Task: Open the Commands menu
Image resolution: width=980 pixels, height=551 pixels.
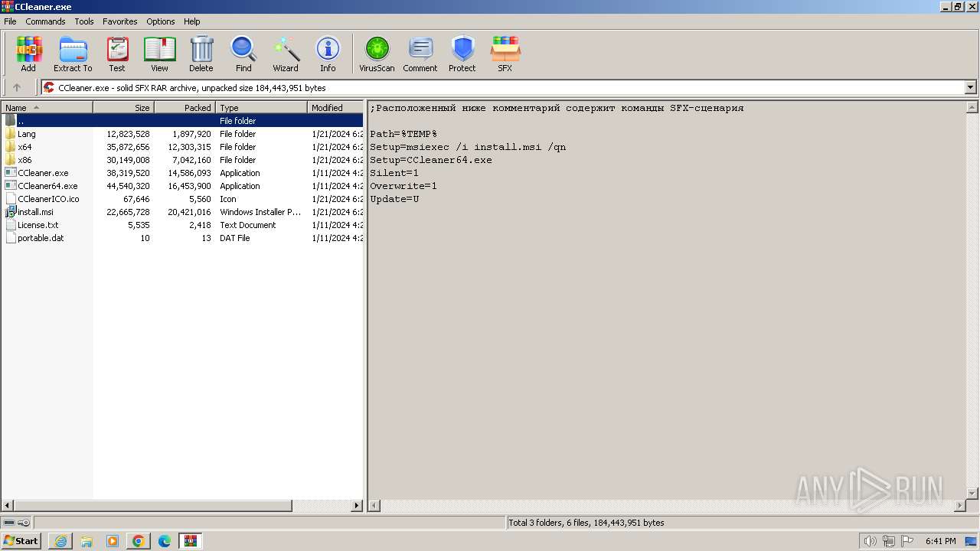Action: (x=45, y=21)
